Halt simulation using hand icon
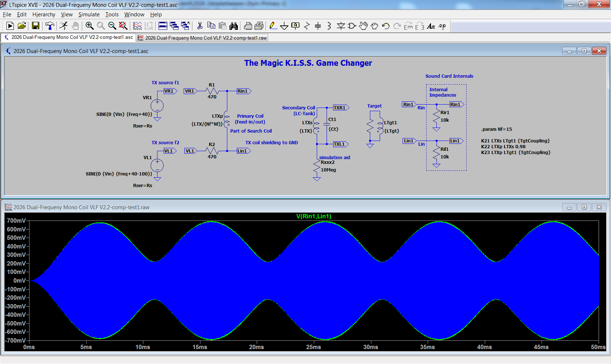Screen dimensions: 611x364 (x=75, y=26)
